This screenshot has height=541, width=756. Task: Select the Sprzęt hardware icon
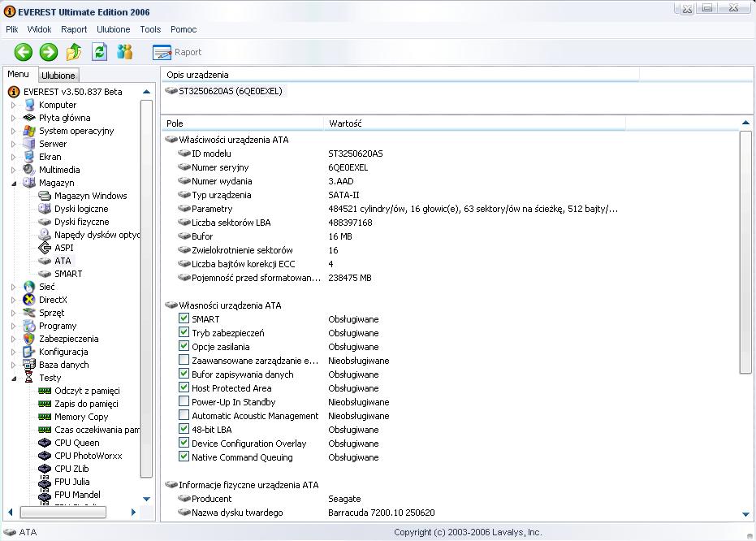coord(29,313)
